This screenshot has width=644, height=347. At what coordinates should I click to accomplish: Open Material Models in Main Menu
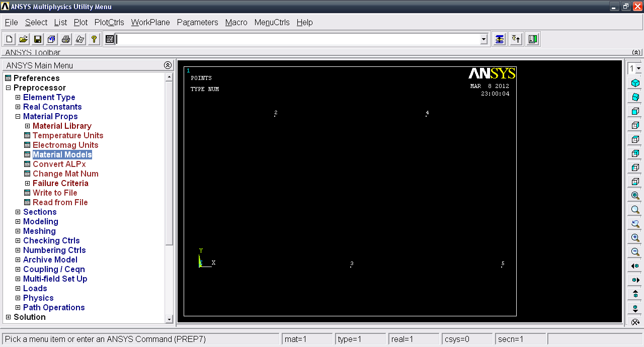click(62, 154)
